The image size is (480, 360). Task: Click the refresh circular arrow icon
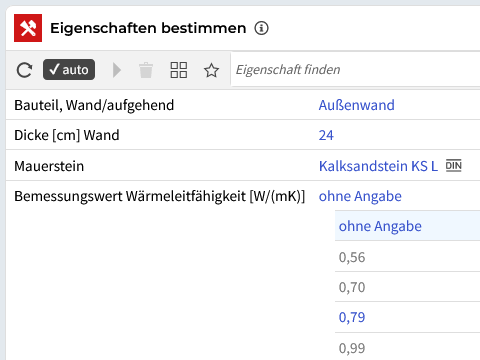24,70
